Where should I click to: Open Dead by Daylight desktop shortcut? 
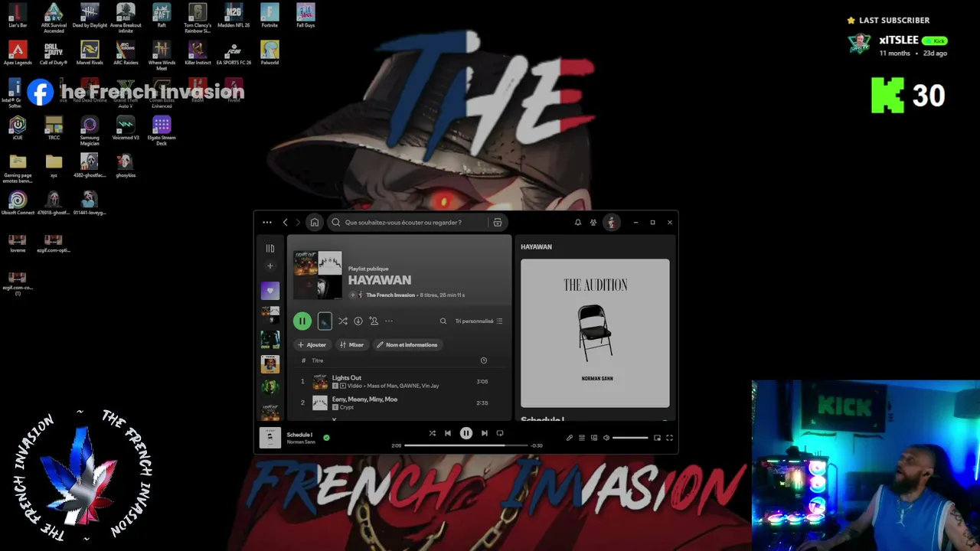[x=90, y=15]
